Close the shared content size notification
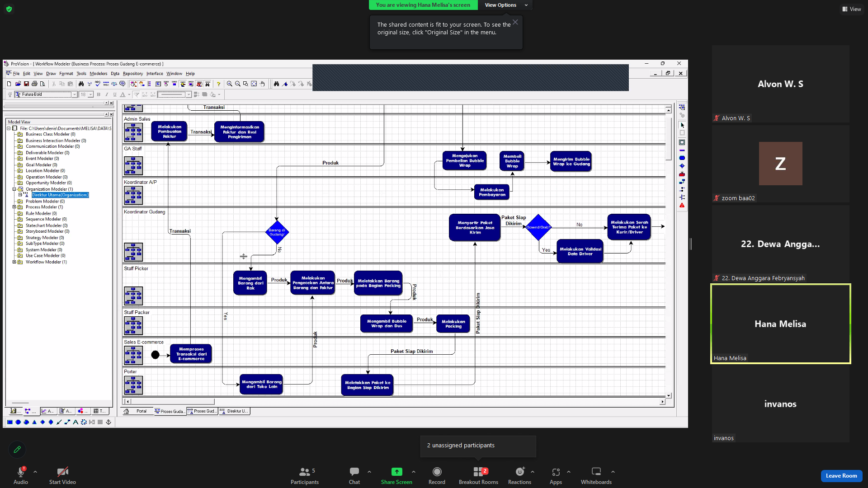The image size is (868, 488). click(515, 22)
